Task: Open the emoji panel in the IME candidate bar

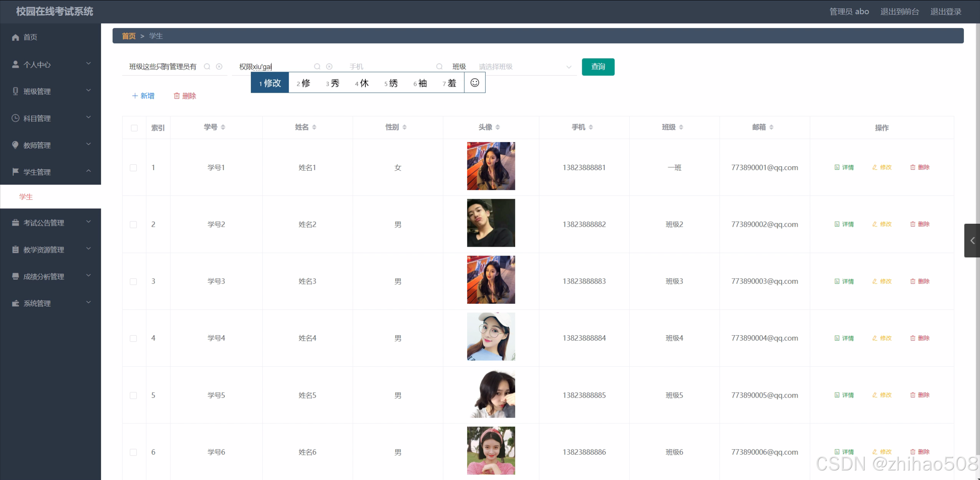Action: click(474, 83)
